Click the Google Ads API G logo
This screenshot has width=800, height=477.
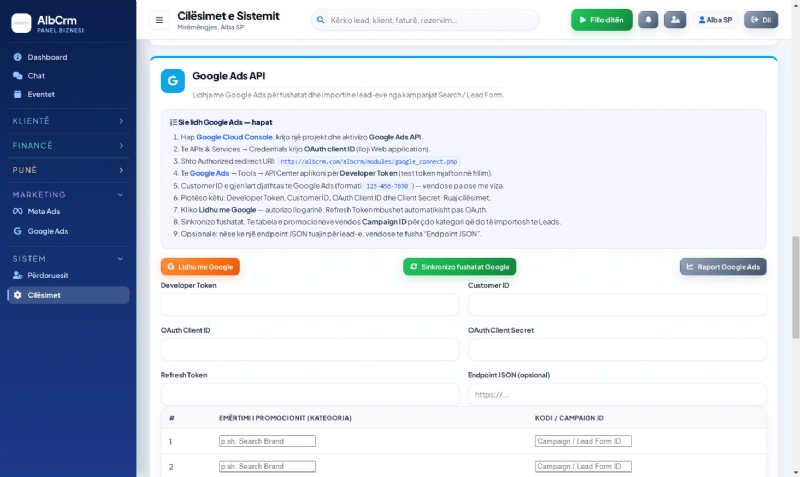click(x=172, y=81)
